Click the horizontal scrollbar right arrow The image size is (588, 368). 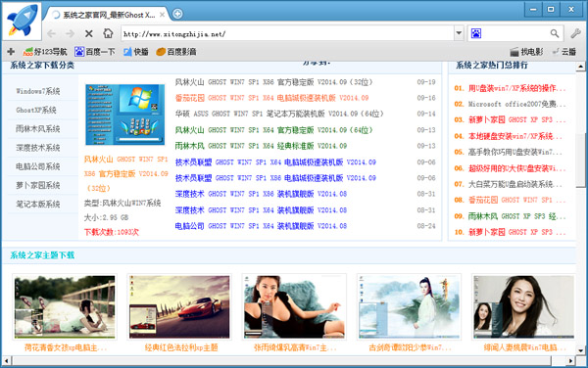pyautogui.click(x=570, y=361)
